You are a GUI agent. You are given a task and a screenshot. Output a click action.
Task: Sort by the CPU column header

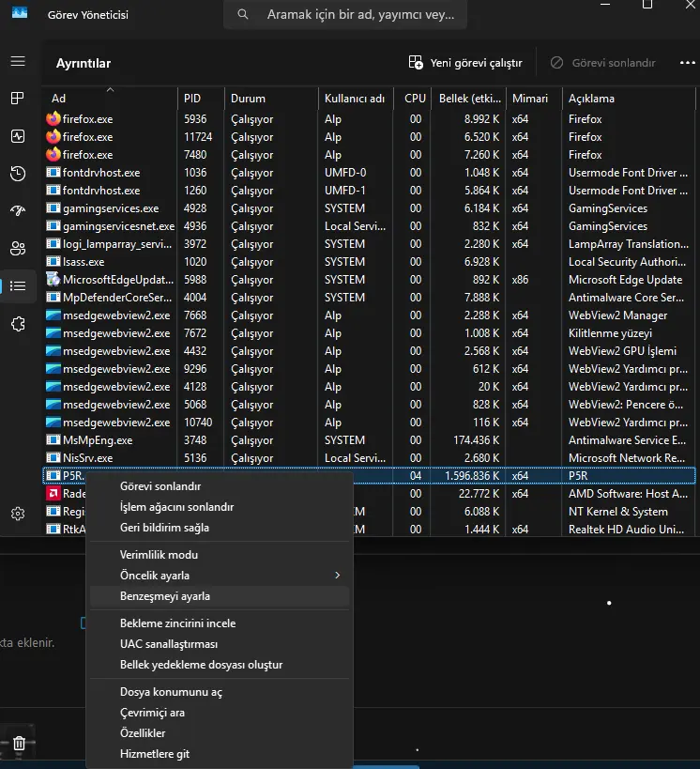click(x=413, y=98)
